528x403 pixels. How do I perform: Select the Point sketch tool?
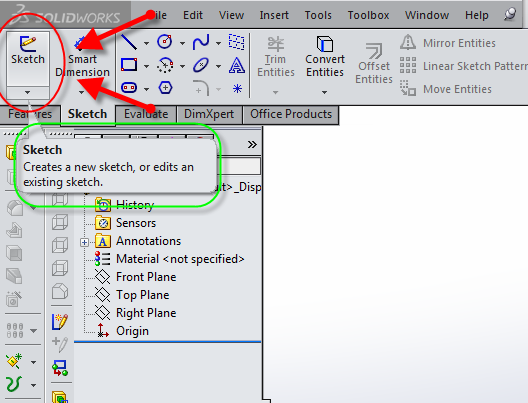pos(237,89)
